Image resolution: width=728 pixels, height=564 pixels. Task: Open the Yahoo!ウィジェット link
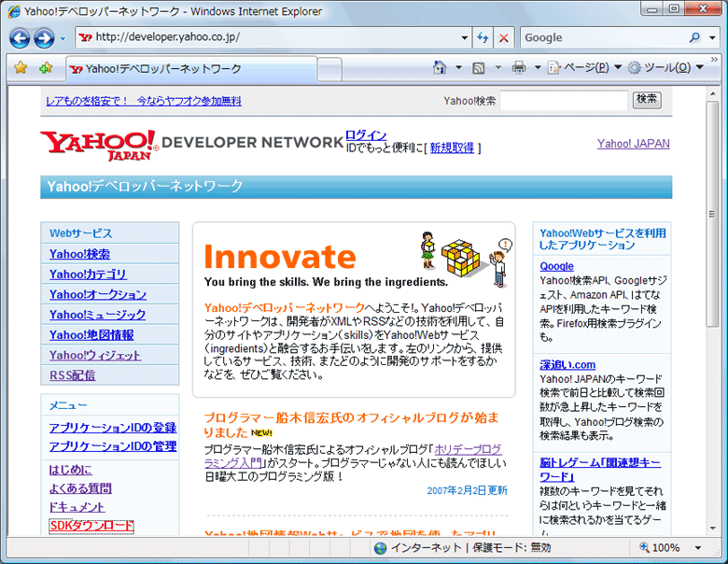95,355
